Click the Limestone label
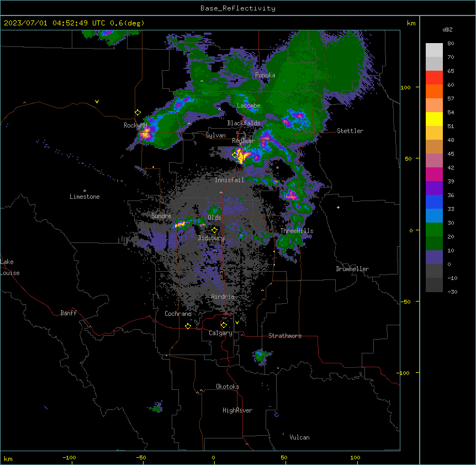476x465 pixels. pos(84,197)
